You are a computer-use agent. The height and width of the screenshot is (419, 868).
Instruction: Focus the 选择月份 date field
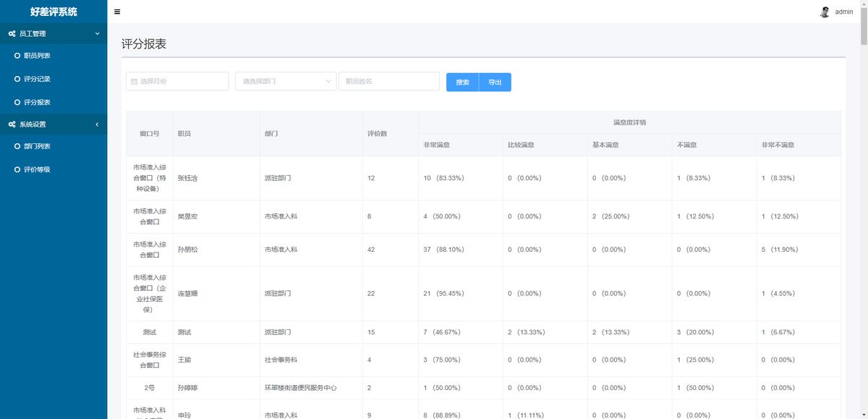click(x=177, y=82)
